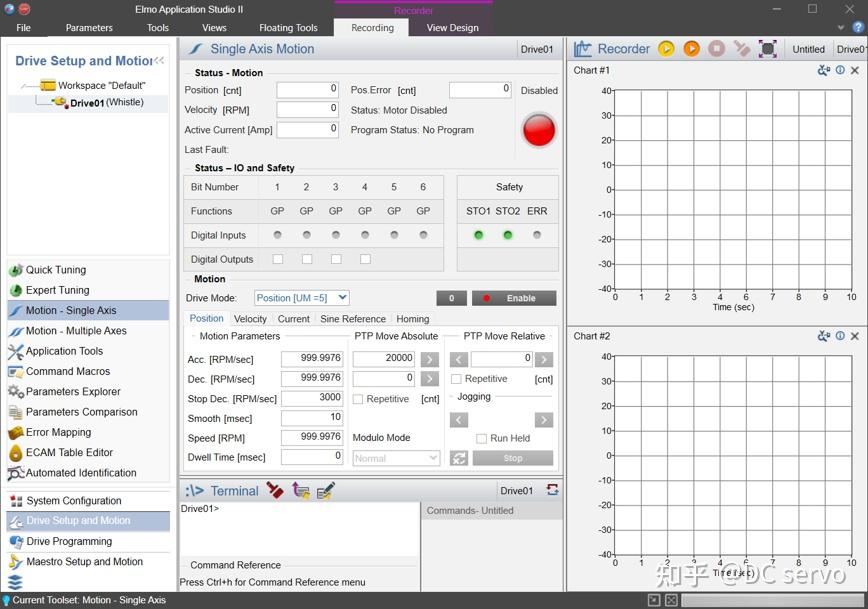Screen dimensions: 868x609
Task: Open the Floating Tools menu
Action: [x=288, y=28]
